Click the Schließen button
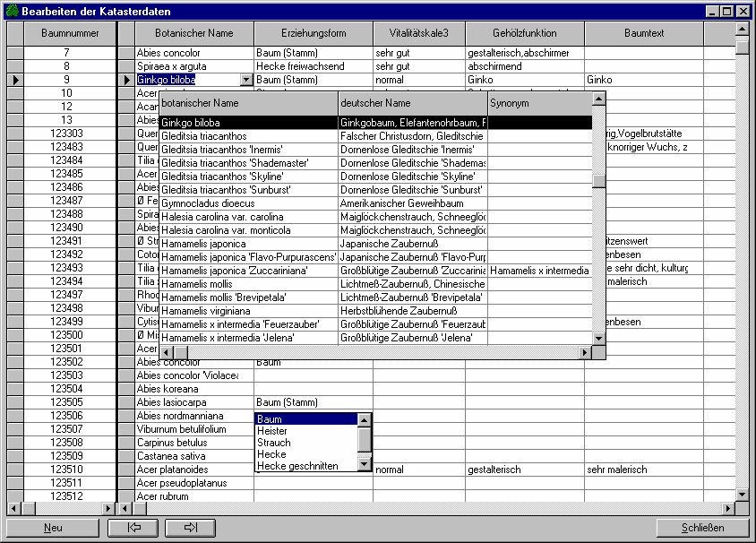The image size is (756, 543). (x=702, y=528)
